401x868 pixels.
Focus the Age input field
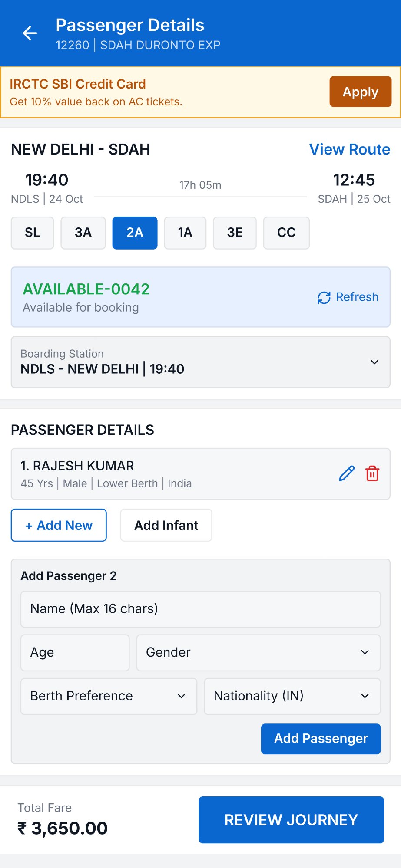[75, 652]
